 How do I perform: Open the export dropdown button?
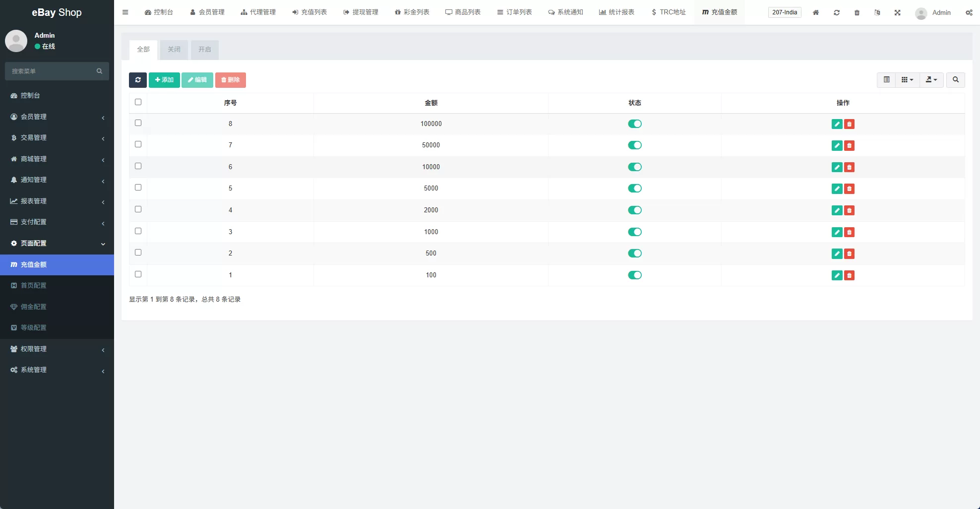[931, 80]
